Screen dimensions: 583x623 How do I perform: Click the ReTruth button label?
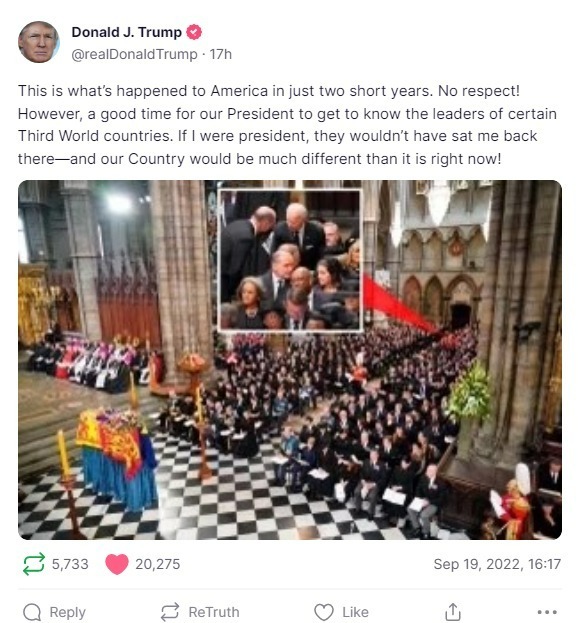coord(214,612)
